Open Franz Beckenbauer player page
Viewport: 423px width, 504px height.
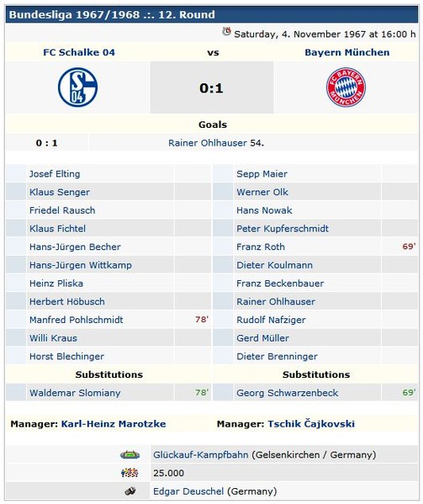[x=280, y=284]
